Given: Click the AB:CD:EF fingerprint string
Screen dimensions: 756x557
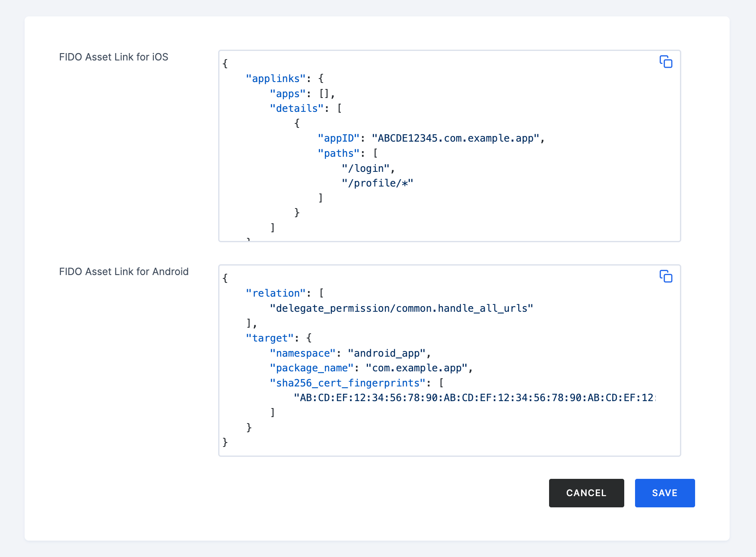Looking at the screenshot, I should coord(475,398).
